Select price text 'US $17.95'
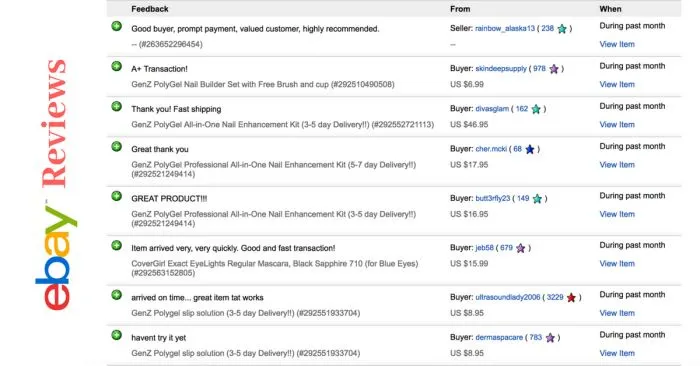The image size is (700, 366). tap(469, 165)
